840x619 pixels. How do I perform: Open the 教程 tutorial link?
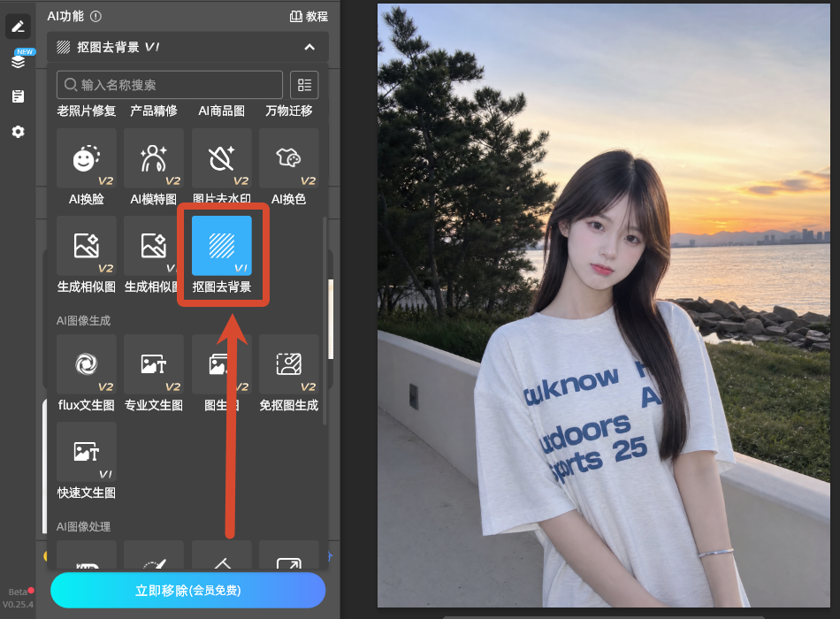point(309,17)
